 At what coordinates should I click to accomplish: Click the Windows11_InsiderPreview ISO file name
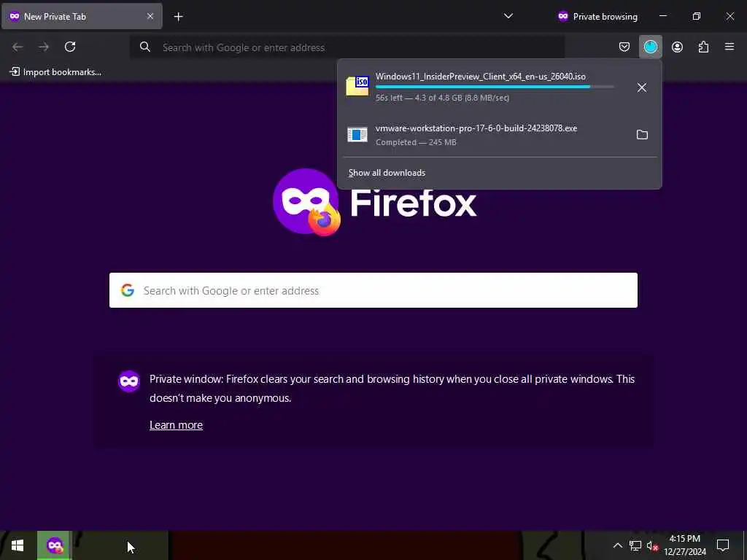point(480,76)
